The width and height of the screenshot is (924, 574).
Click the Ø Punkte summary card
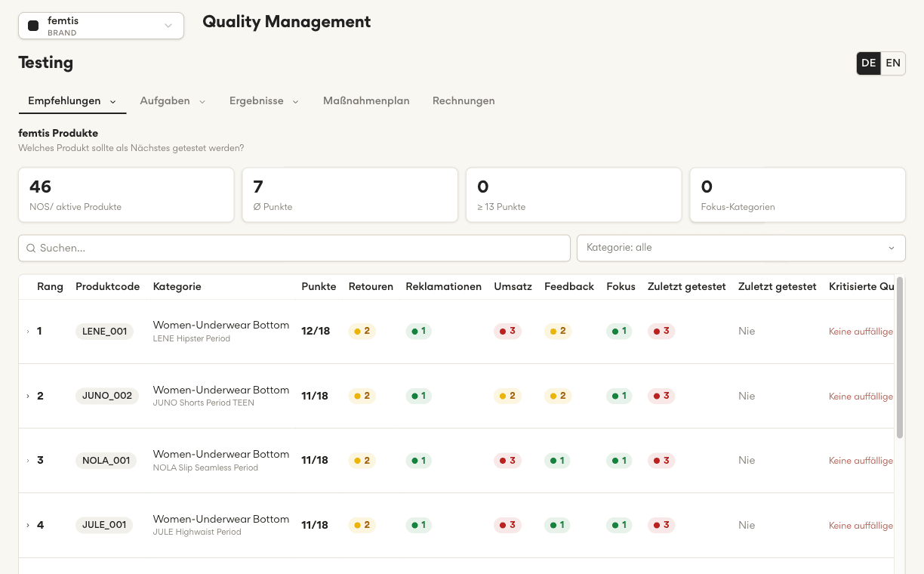(x=350, y=195)
